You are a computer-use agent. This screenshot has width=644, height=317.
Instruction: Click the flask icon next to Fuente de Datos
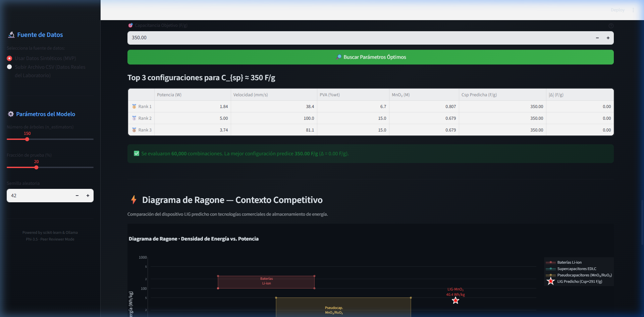[11, 35]
